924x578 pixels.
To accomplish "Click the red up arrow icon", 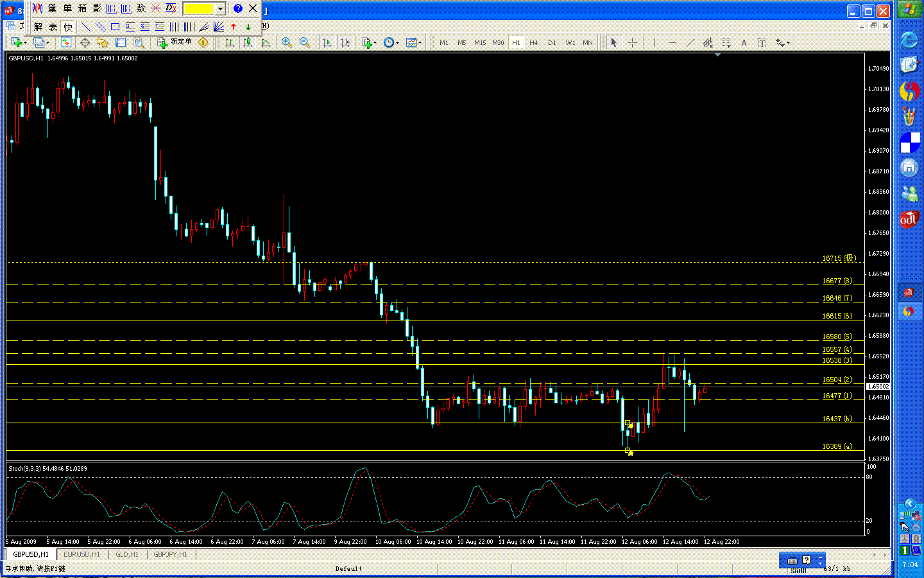I will click(234, 27).
